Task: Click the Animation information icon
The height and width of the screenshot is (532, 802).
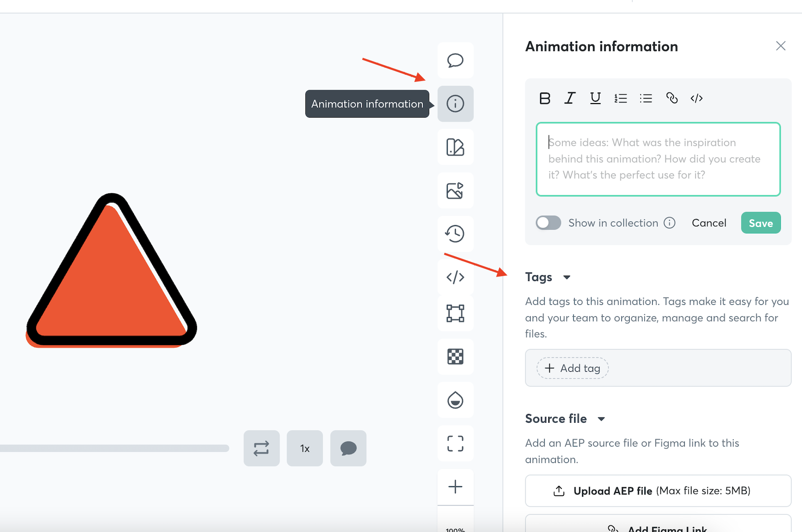Action: point(455,104)
